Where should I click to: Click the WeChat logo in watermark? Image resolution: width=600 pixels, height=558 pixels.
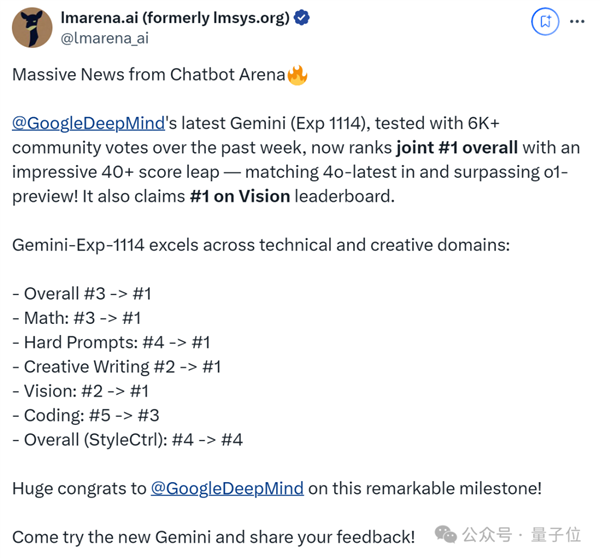[446, 534]
